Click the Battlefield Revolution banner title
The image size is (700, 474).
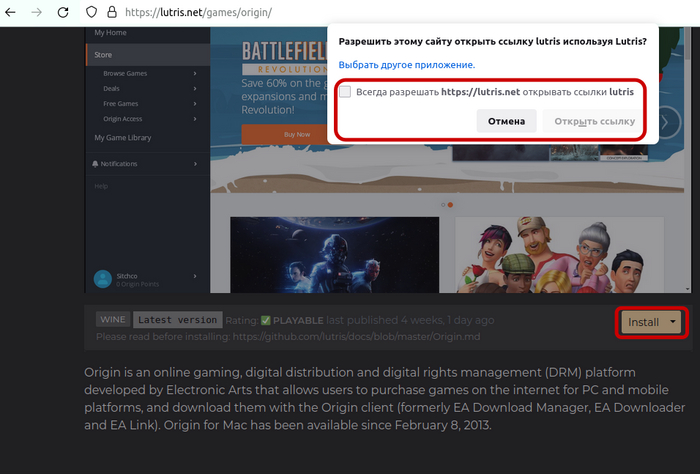(x=285, y=58)
